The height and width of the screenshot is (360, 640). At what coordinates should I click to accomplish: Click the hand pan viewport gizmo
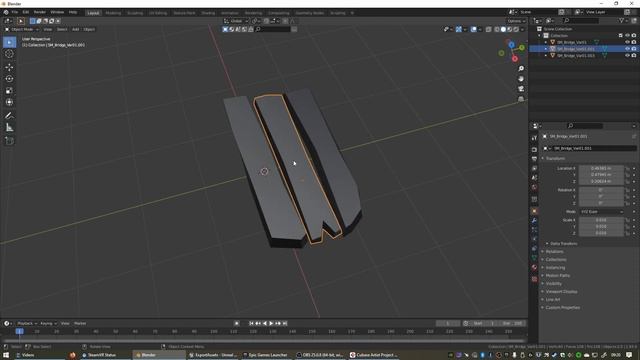[521, 79]
